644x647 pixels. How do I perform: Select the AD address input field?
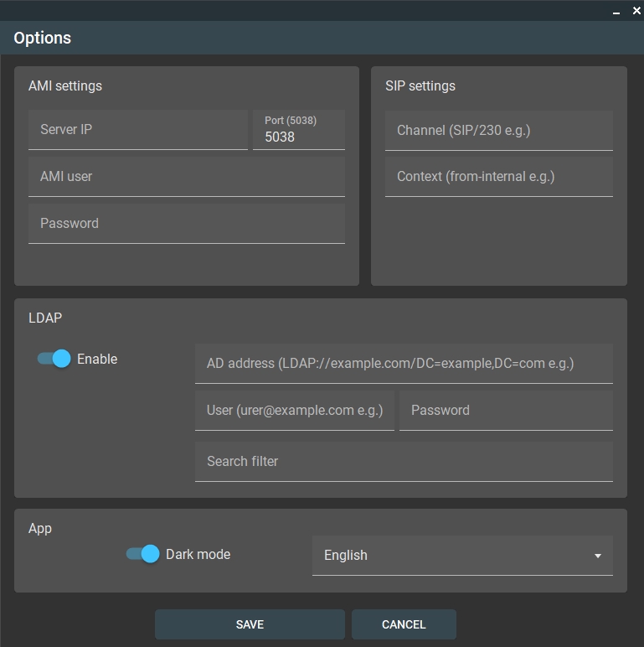(x=404, y=364)
